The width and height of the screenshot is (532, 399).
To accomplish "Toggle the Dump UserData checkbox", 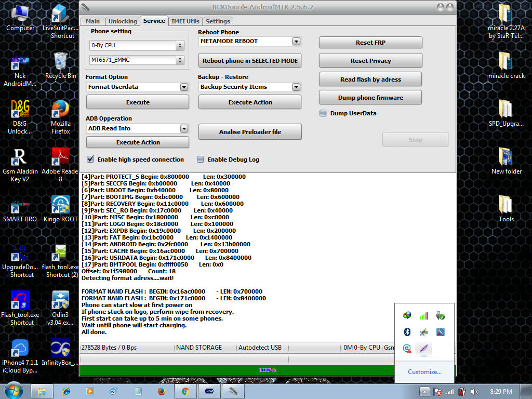I will [x=323, y=113].
